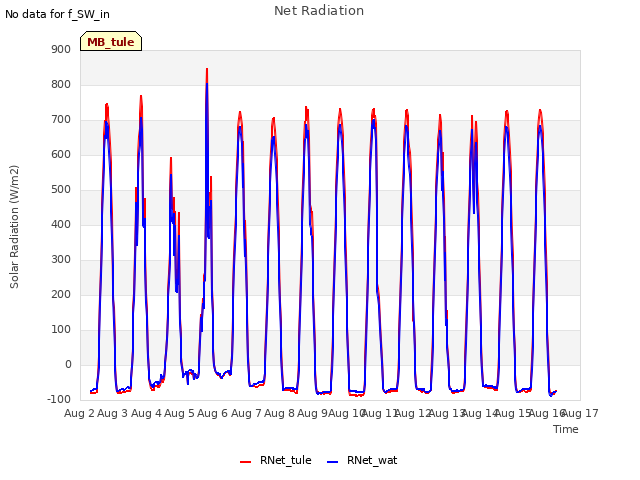Image resolution: width=640 pixels, height=480 pixels.
Task: Click the 500 y-axis tick label
Action: [x=61, y=189]
